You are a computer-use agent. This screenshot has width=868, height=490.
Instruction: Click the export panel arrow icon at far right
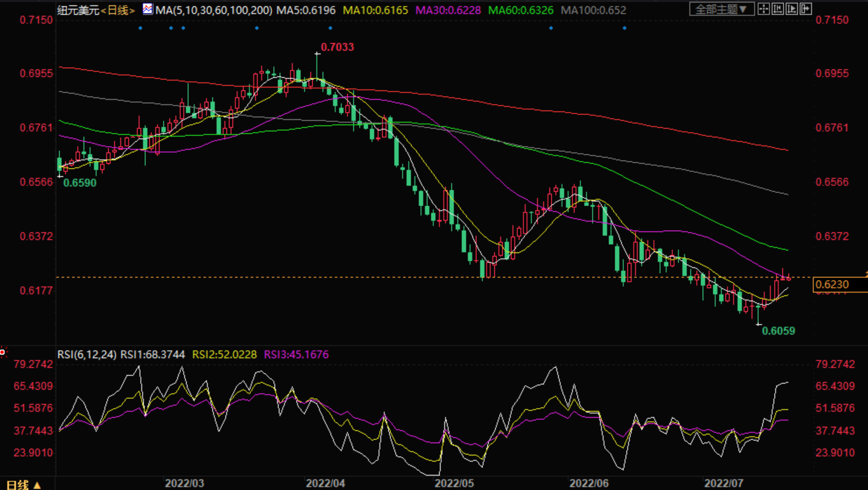tap(806, 9)
